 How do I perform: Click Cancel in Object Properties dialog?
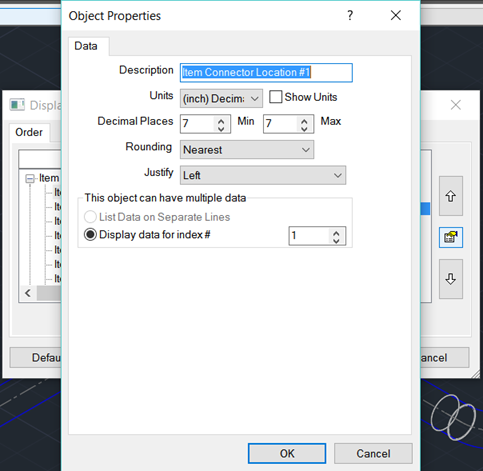click(373, 453)
